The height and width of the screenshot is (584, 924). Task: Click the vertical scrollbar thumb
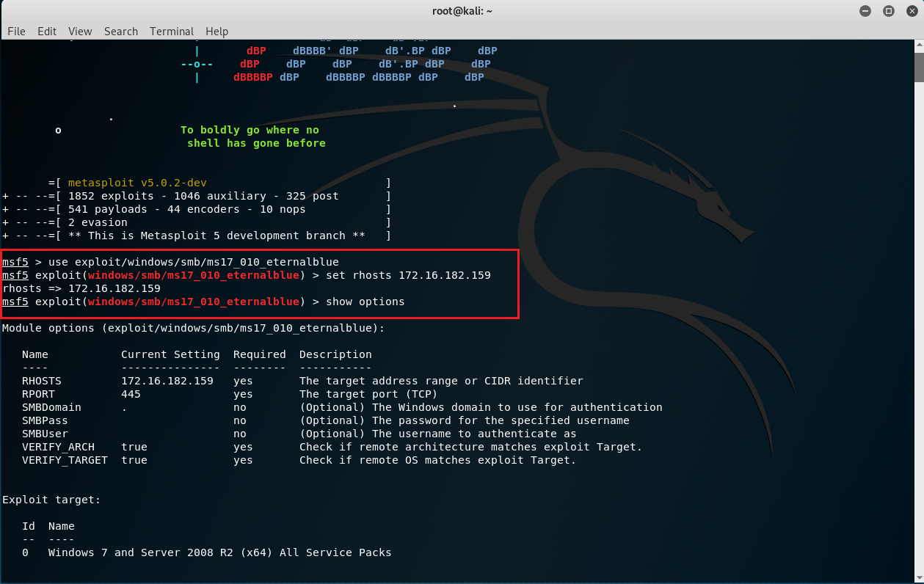(919, 67)
